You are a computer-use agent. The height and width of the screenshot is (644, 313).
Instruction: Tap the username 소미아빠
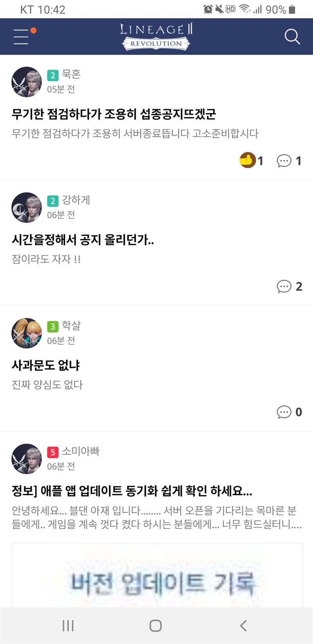(x=81, y=451)
